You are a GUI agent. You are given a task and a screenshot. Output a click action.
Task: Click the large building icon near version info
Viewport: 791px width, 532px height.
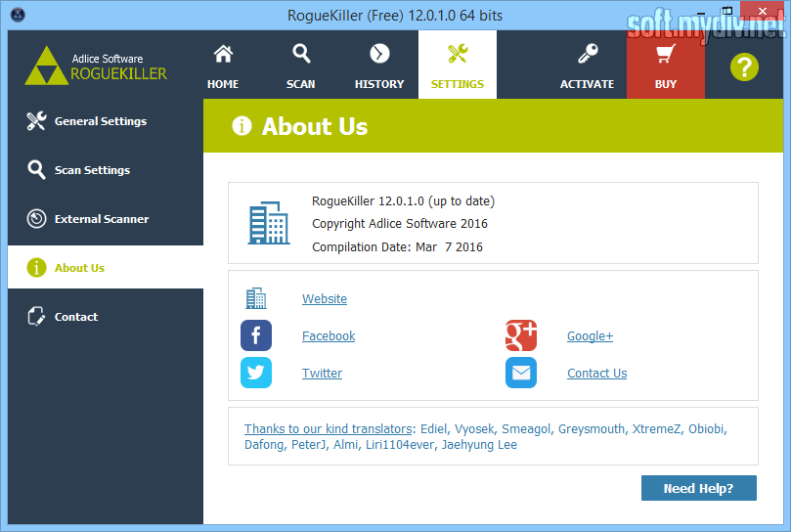tap(269, 223)
